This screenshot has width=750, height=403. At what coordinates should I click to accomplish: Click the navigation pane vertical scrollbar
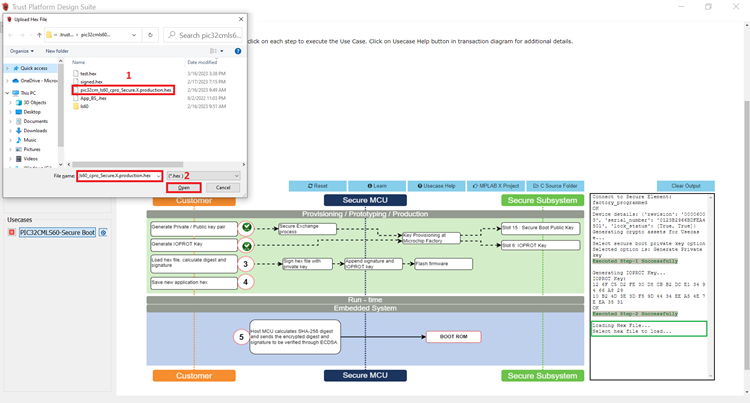61,105
